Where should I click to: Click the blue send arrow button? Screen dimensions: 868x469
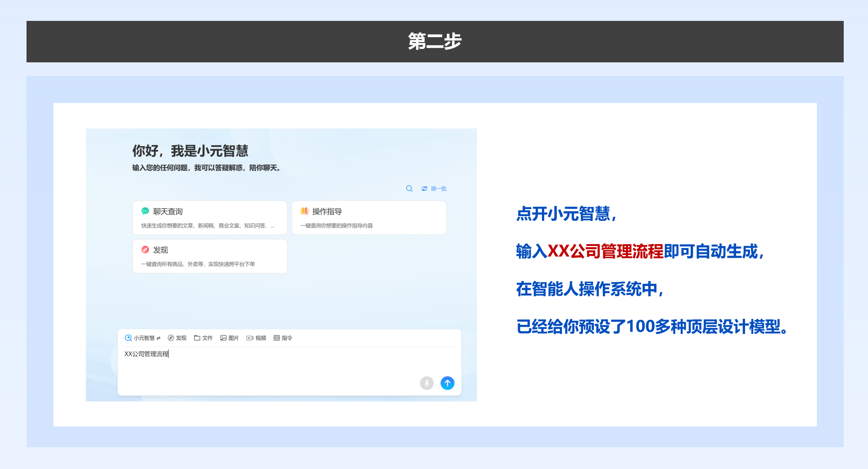(x=447, y=383)
